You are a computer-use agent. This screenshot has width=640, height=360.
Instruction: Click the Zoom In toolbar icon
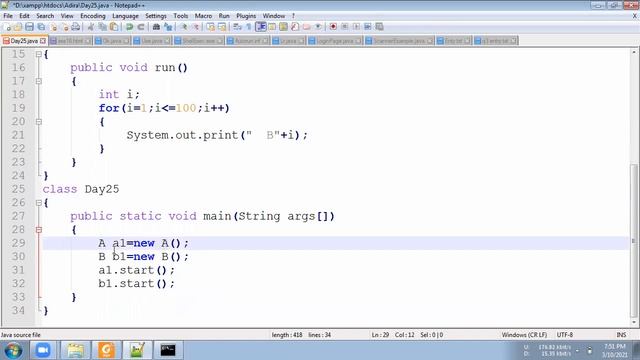184,27
